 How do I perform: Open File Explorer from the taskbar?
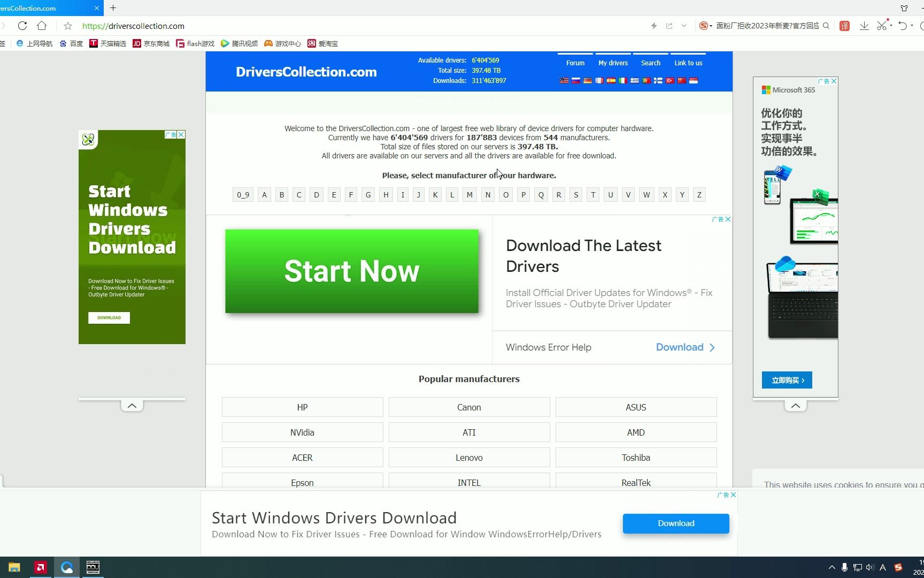(14, 567)
